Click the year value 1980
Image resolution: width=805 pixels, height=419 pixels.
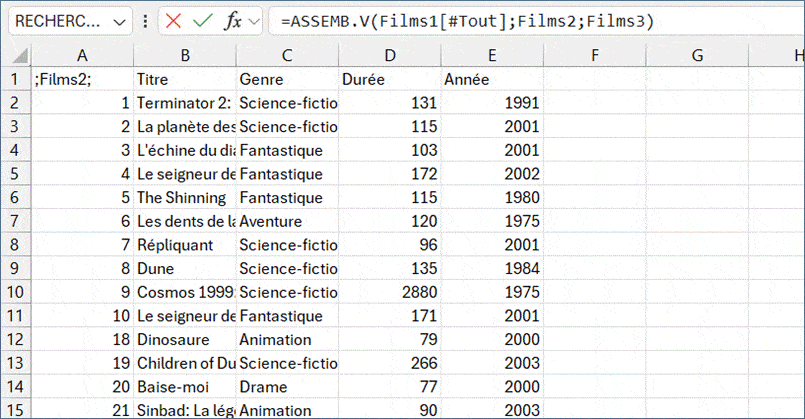click(x=492, y=197)
